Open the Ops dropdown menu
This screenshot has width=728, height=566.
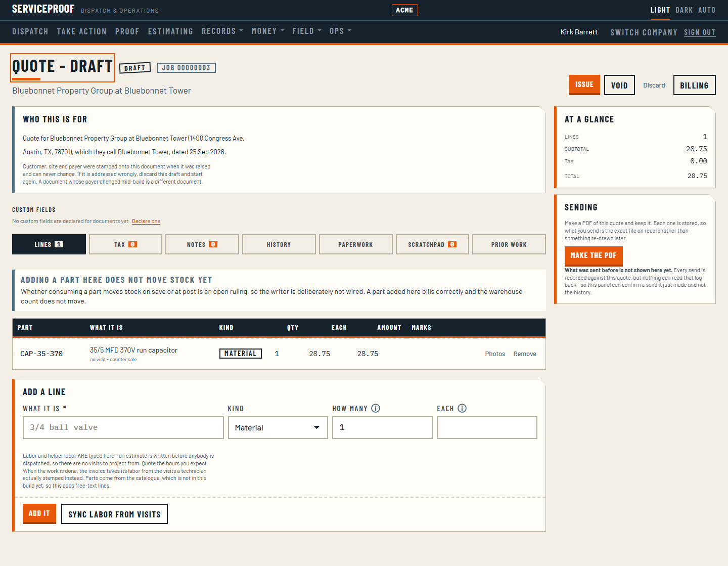[340, 31]
